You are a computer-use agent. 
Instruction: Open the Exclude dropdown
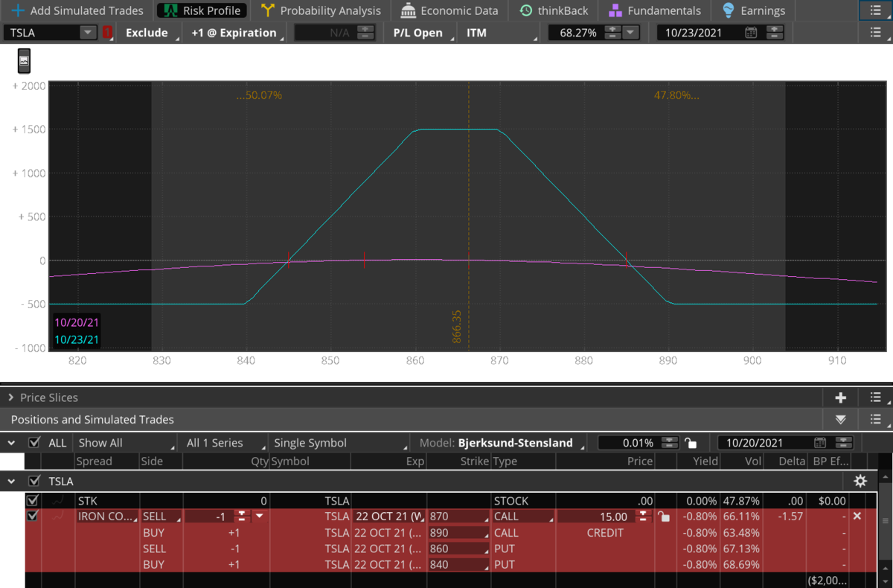click(x=150, y=33)
